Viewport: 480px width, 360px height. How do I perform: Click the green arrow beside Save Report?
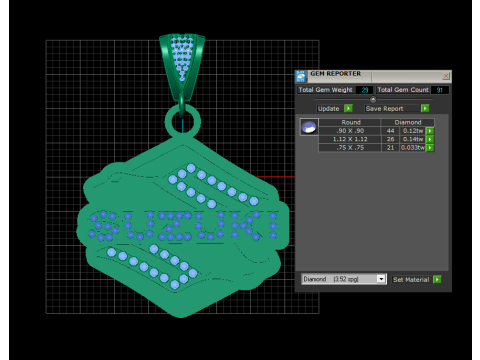[x=425, y=108]
